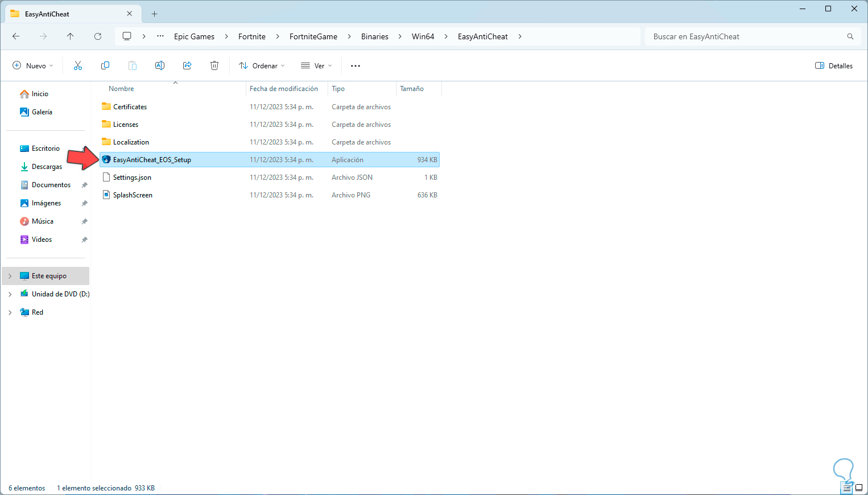Show hidden breadcrumb path ellipsis
This screenshot has height=495, width=868.
tap(160, 36)
